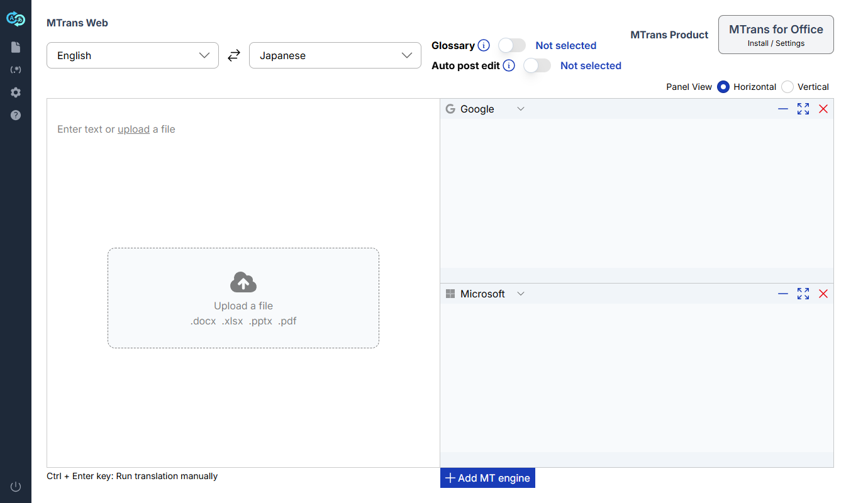The width and height of the screenshot is (868, 503).
Task: Click the .docx .xlsx .pptx .pdf text
Action: coord(243,321)
